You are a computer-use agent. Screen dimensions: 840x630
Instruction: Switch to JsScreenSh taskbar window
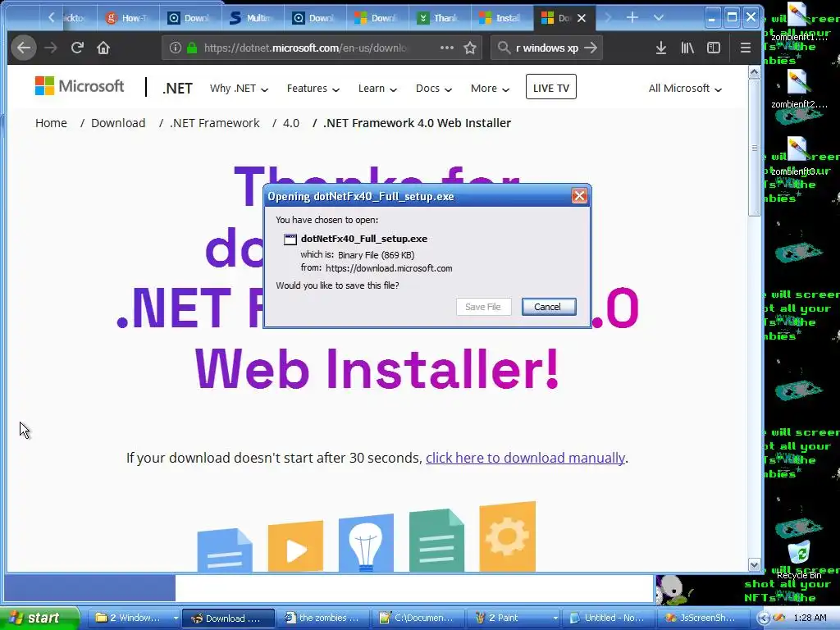coord(703,619)
